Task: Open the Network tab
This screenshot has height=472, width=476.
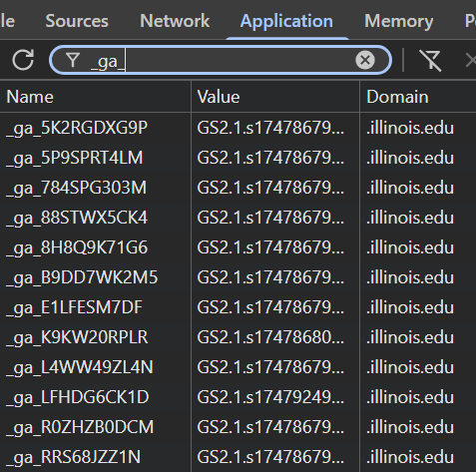Action: [175, 21]
